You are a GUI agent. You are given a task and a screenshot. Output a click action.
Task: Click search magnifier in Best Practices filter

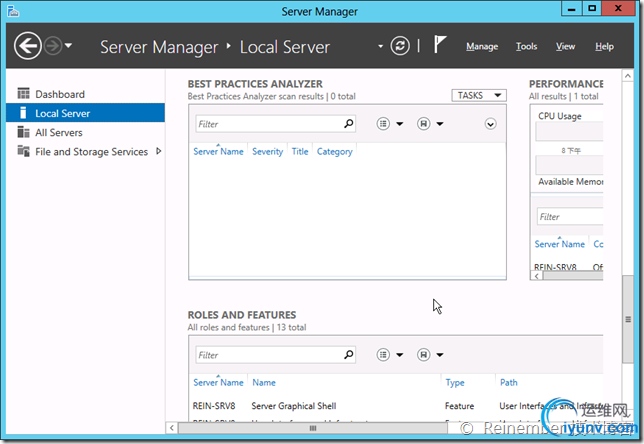(348, 123)
